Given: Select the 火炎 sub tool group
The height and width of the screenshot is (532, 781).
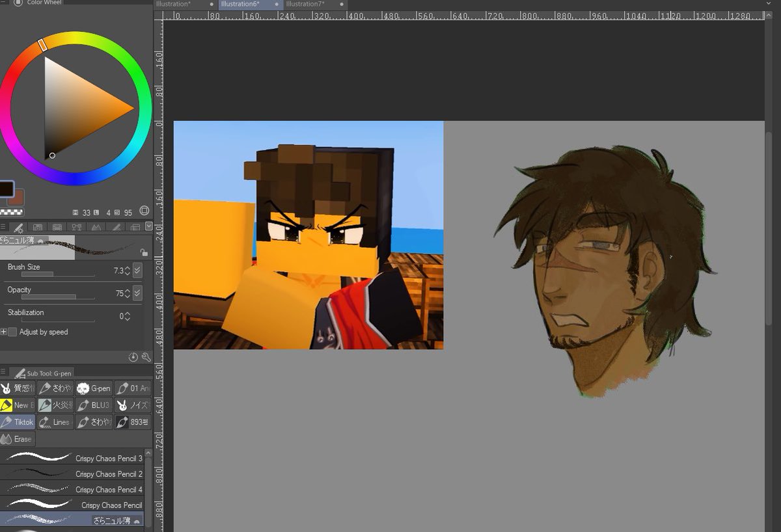Looking at the screenshot, I should (55, 405).
